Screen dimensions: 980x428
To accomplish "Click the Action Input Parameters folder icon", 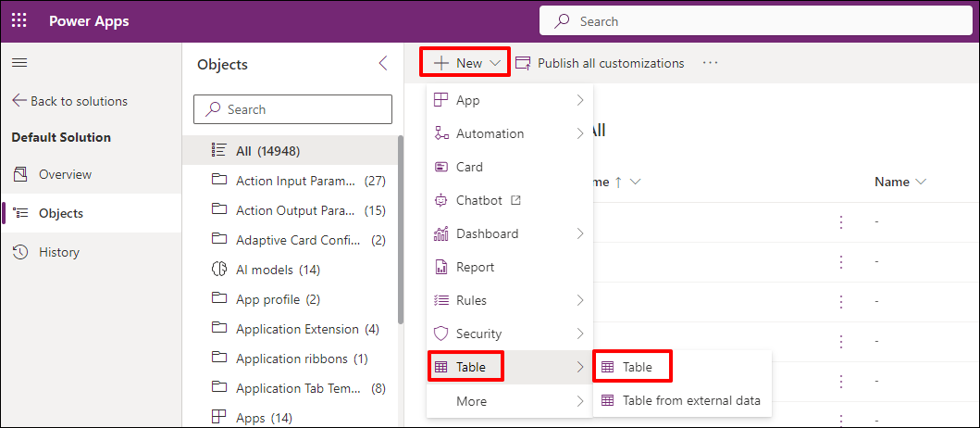I will [218, 181].
